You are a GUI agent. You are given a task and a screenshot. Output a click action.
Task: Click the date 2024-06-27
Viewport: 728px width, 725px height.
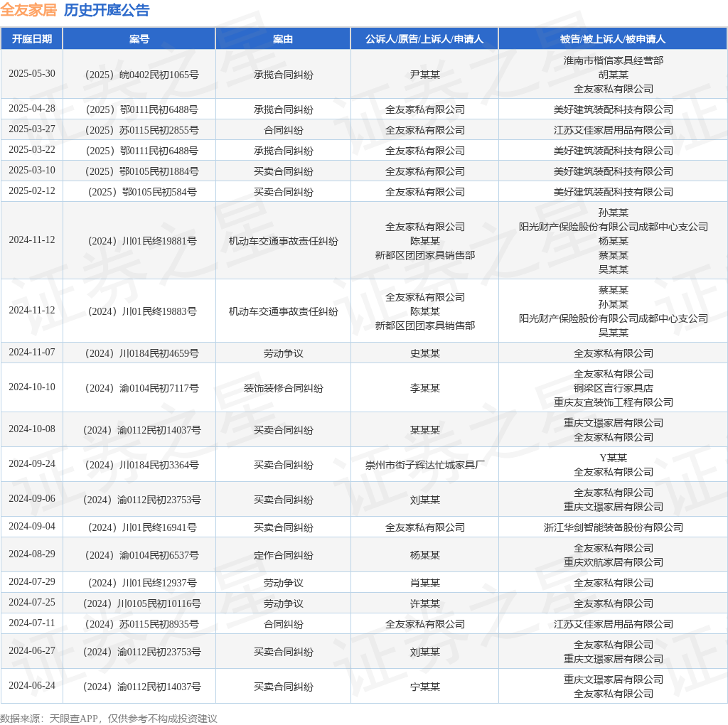point(32,651)
